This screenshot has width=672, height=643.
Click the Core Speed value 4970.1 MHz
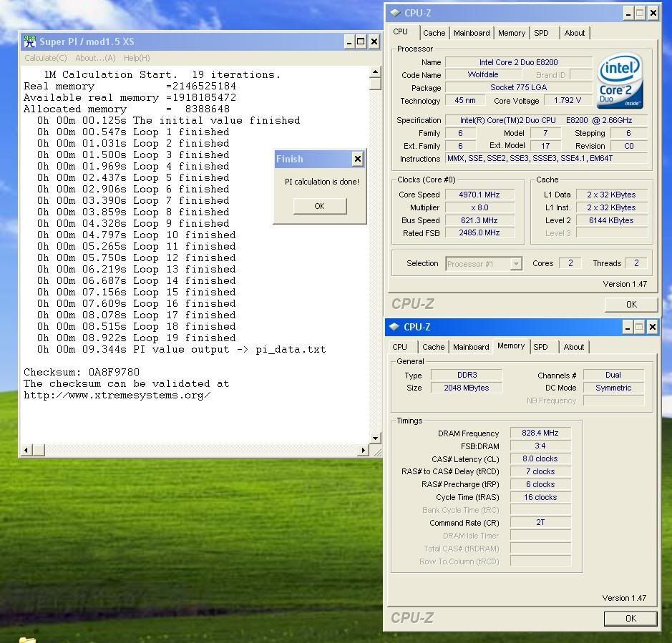point(479,195)
